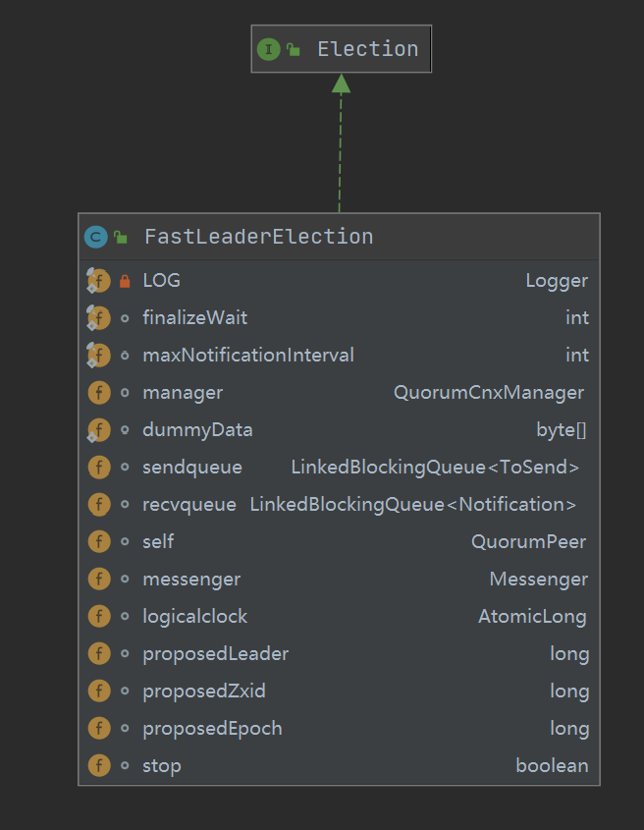Click the field icon beside recvqueue
The image size is (644, 830).
coord(99,505)
